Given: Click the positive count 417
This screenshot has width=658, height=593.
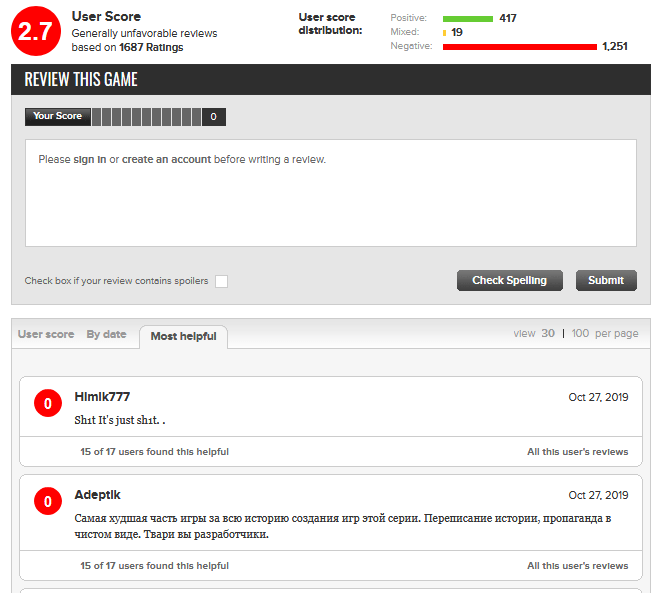Looking at the screenshot, I should coord(508,18).
